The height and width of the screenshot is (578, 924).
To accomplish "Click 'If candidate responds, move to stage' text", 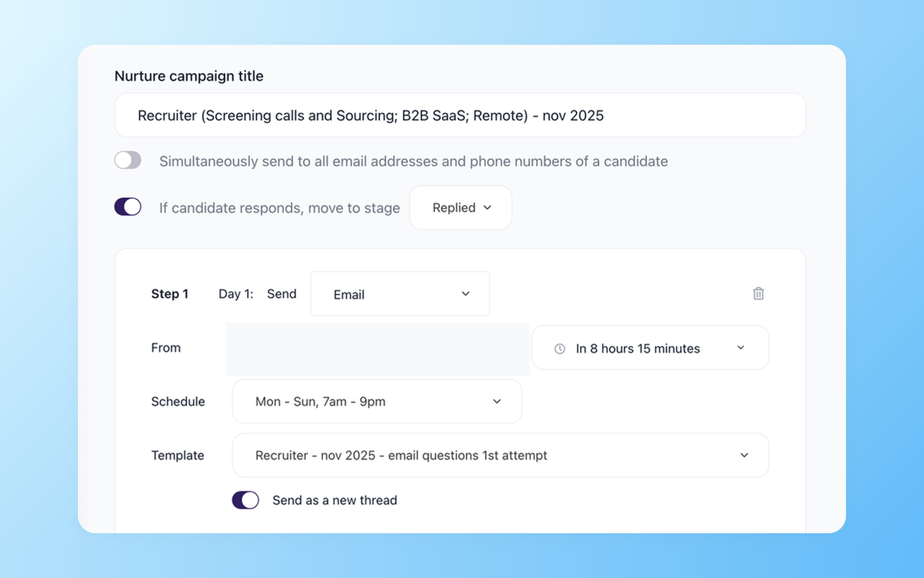I will [280, 208].
